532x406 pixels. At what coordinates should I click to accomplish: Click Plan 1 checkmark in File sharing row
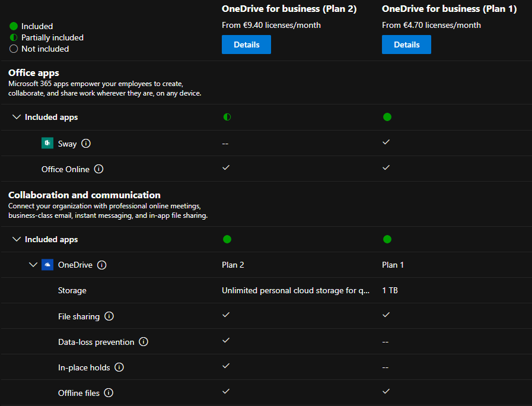point(386,315)
